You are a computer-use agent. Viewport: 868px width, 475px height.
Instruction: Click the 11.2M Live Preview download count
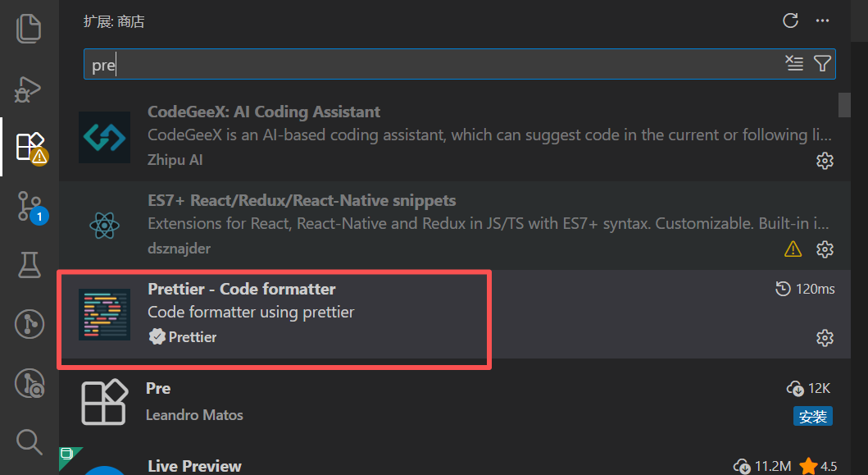coord(762,466)
